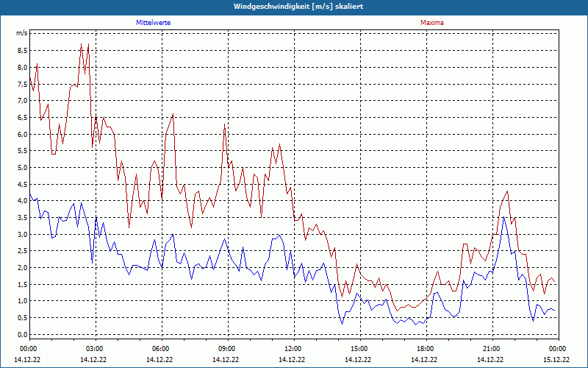
Task: Click the 4,0 y-axis value
Action: [x=23, y=201]
